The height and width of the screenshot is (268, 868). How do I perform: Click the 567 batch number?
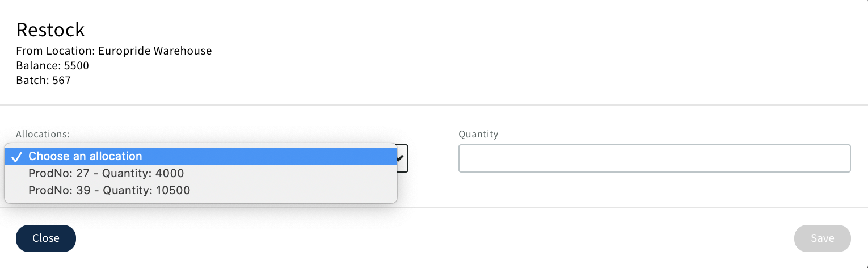pos(61,80)
